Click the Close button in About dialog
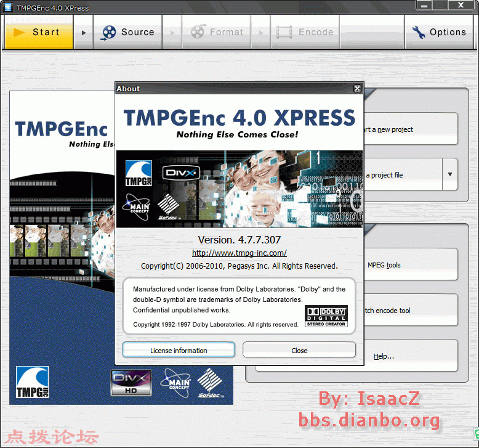 (x=299, y=350)
